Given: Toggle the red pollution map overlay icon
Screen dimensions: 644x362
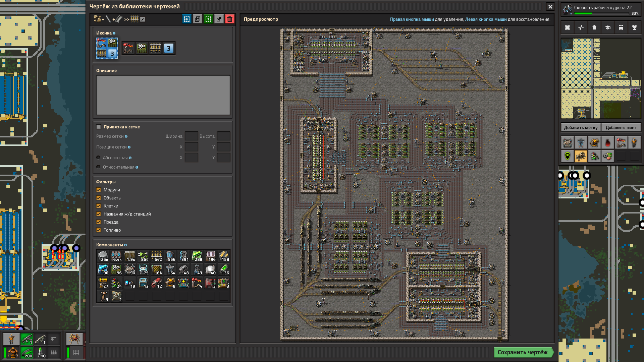Looking at the screenshot, I should pyautogui.click(x=608, y=143).
